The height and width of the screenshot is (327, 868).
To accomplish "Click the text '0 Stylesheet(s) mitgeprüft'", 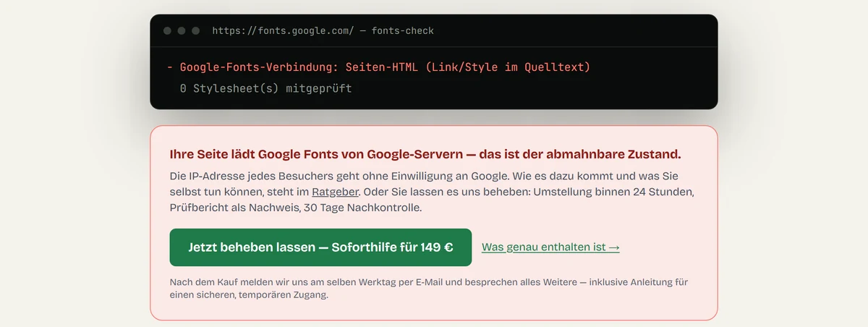I will tap(265, 88).
